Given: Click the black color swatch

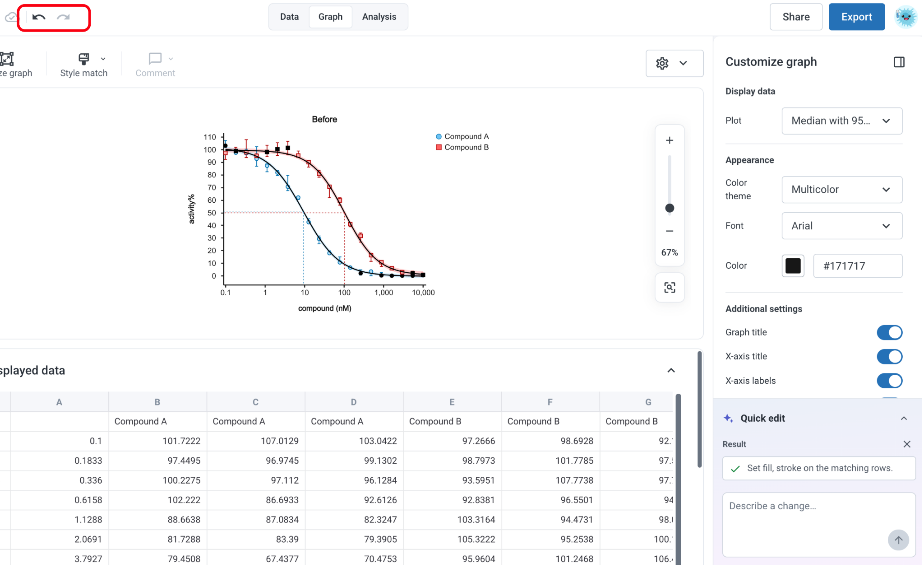Looking at the screenshot, I should [x=793, y=265].
